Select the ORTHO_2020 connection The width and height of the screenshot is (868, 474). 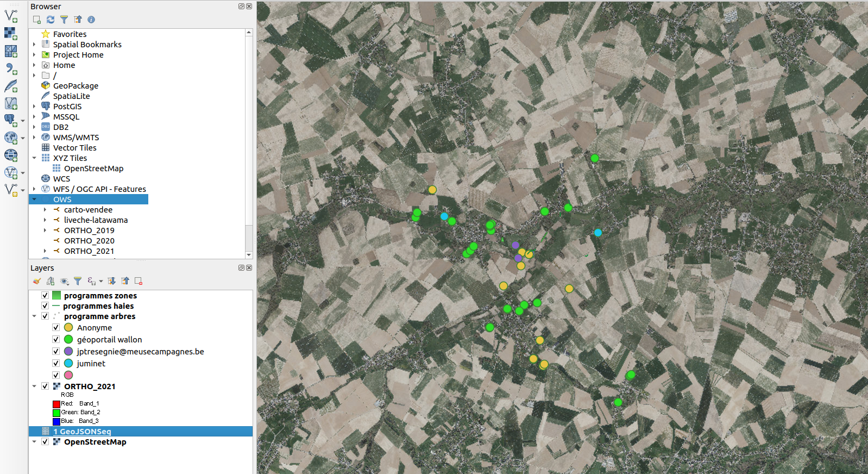(x=89, y=241)
